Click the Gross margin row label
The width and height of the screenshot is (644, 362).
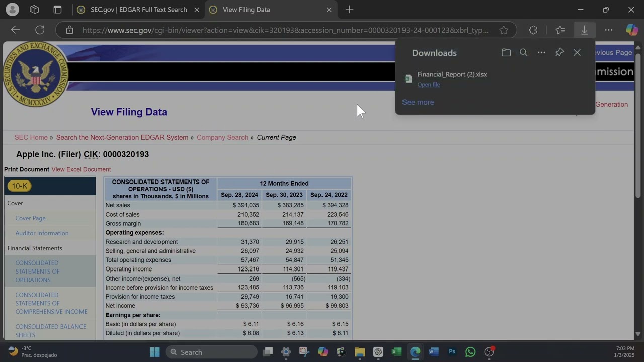[x=123, y=224]
